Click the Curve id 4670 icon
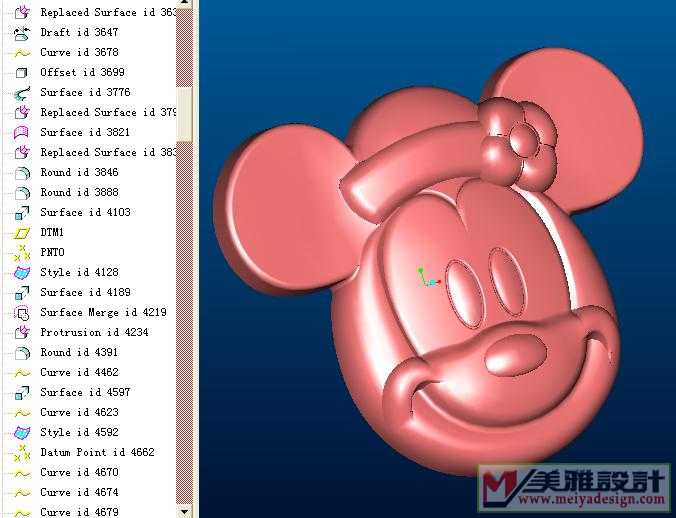 pos(22,473)
